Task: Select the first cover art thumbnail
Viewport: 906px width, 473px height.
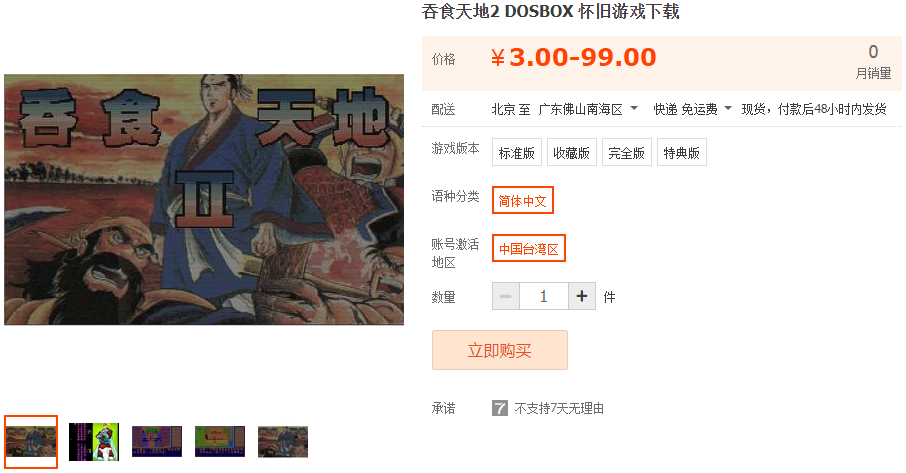Action: coord(31,442)
